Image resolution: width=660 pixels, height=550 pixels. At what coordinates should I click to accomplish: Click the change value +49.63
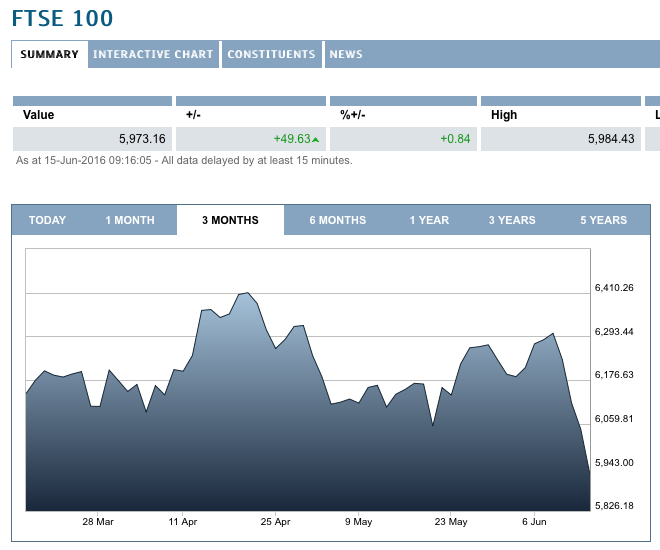292,139
